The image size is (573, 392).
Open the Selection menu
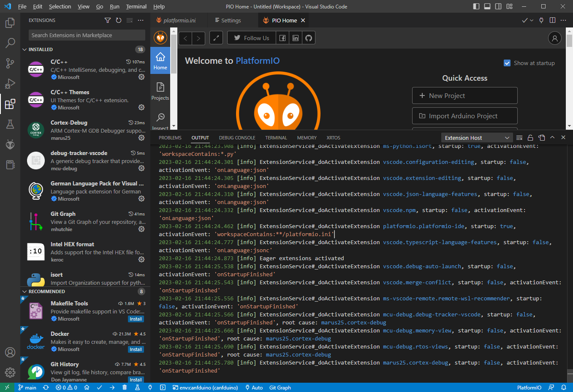pyautogui.click(x=60, y=6)
